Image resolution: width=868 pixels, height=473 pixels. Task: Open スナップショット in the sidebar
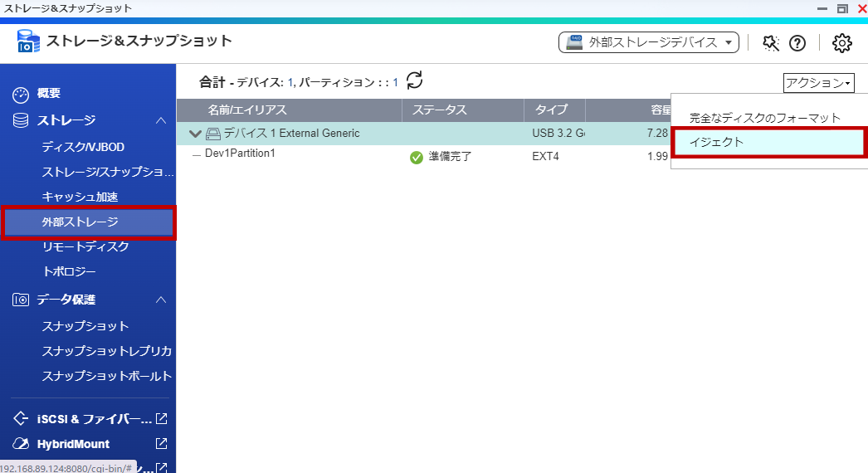pyautogui.click(x=85, y=326)
